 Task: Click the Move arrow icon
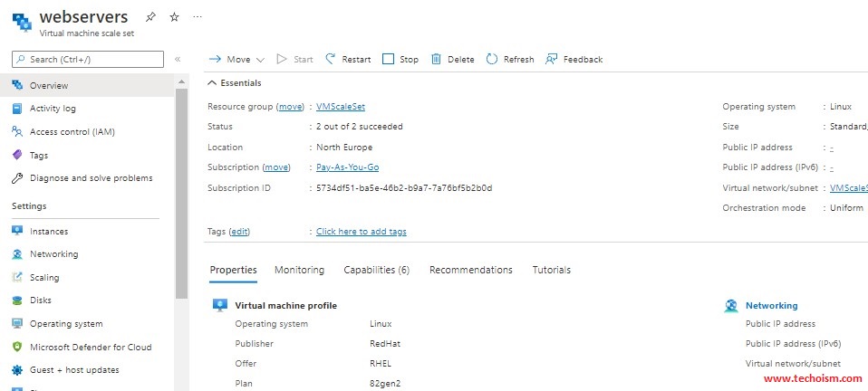point(215,59)
